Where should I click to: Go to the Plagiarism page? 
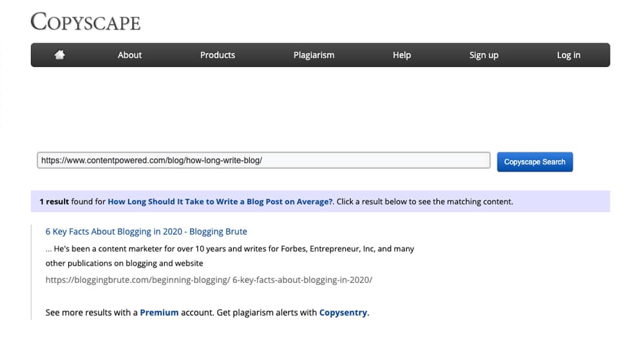pos(314,55)
